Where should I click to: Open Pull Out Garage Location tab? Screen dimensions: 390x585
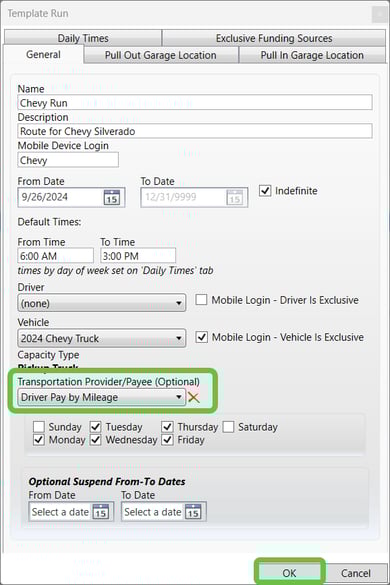pos(160,55)
